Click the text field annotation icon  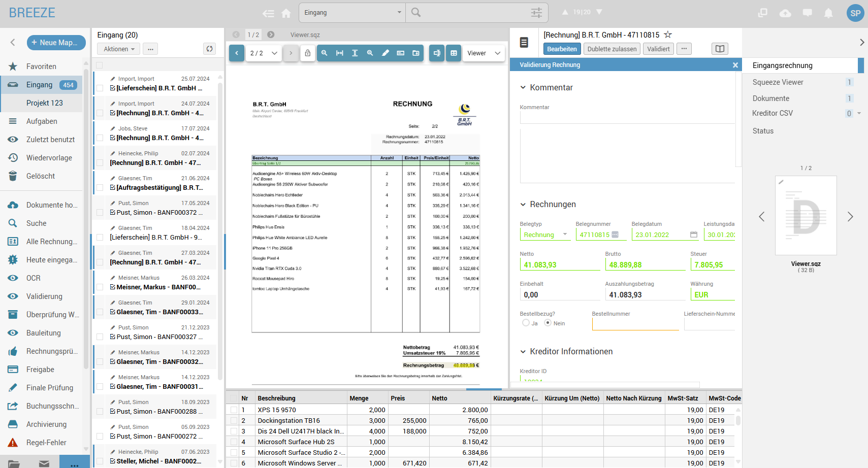point(401,53)
